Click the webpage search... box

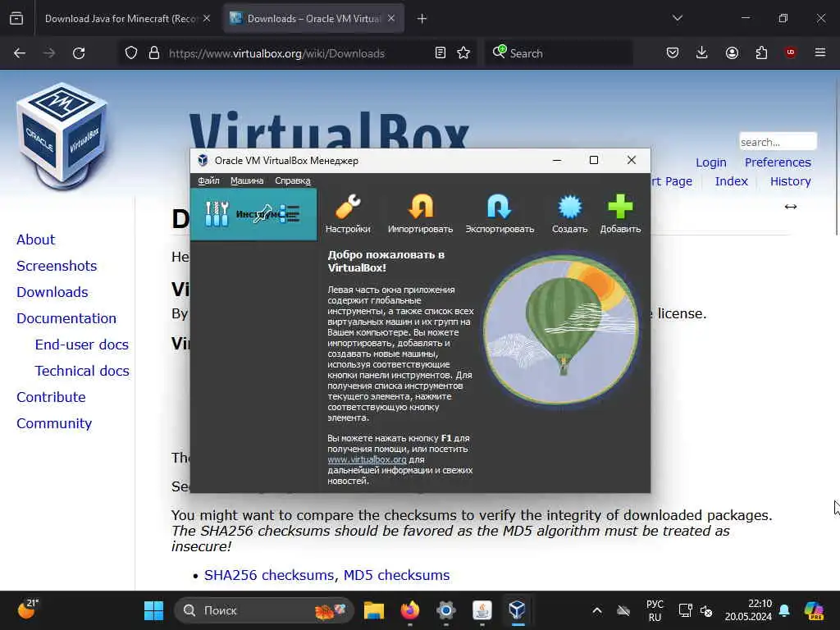(778, 142)
